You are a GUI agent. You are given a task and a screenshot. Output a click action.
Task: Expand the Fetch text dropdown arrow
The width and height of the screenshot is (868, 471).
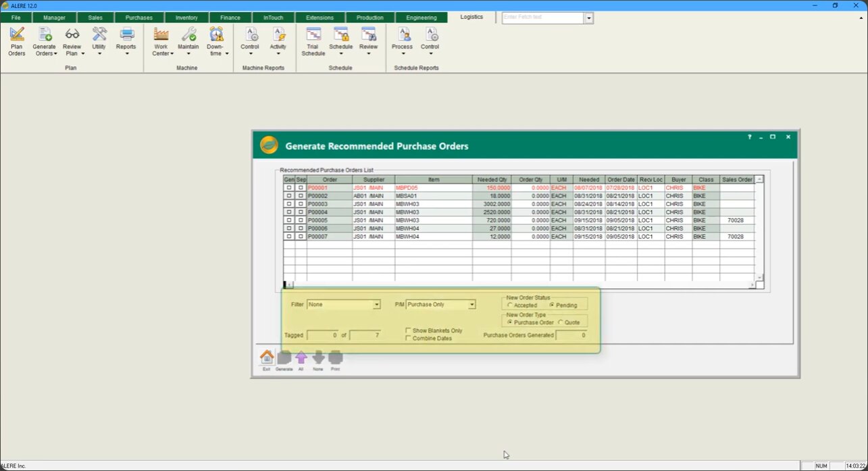point(588,18)
